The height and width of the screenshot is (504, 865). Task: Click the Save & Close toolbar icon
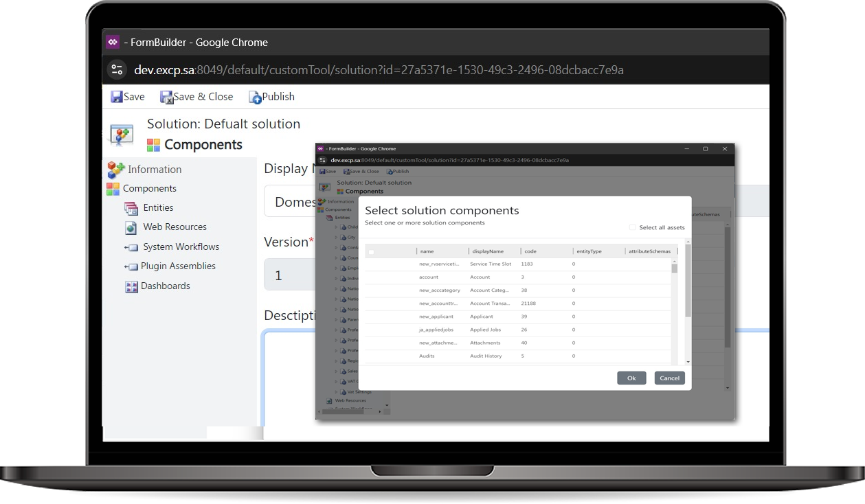166,97
